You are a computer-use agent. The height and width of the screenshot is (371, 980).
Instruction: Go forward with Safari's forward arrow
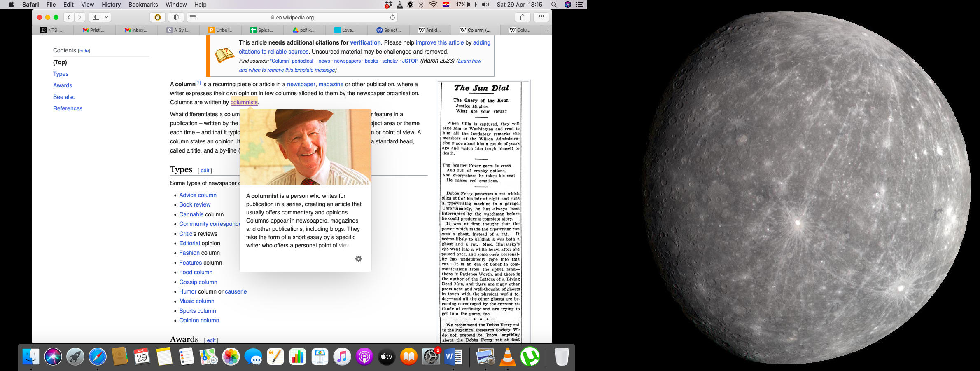[x=80, y=17]
